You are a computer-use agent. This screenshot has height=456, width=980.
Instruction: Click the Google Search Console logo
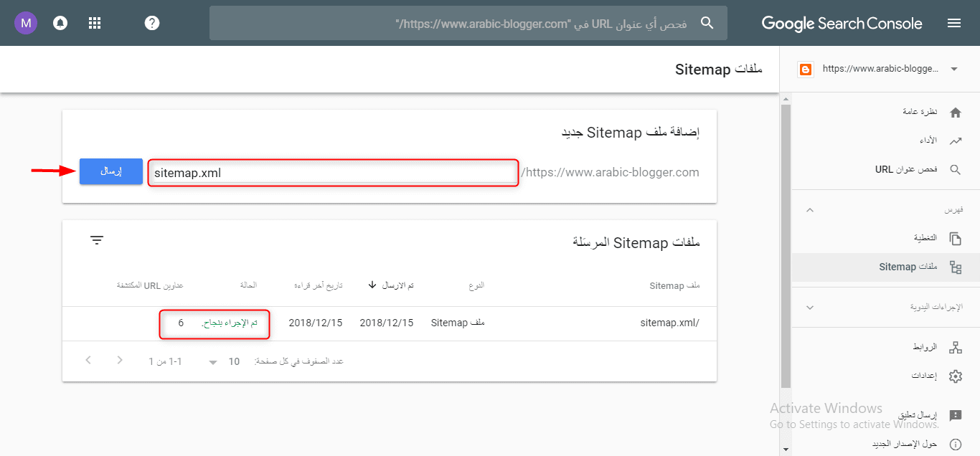(x=842, y=23)
